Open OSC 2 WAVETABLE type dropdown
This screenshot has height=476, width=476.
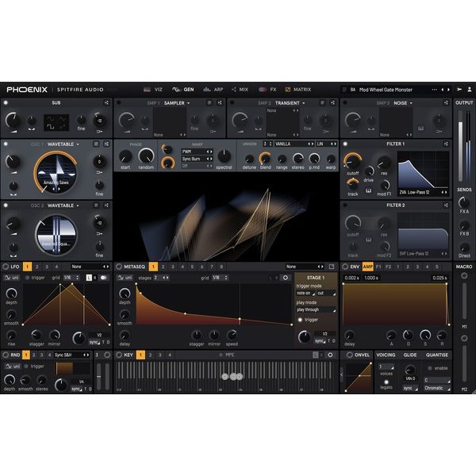point(63,205)
